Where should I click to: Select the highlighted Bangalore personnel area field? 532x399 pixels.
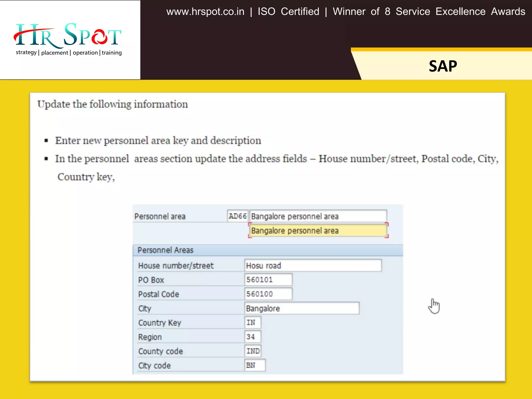[x=318, y=230]
